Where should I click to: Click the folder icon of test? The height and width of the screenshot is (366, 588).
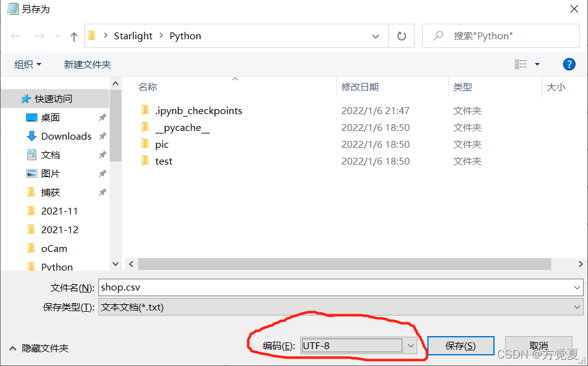(x=145, y=161)
